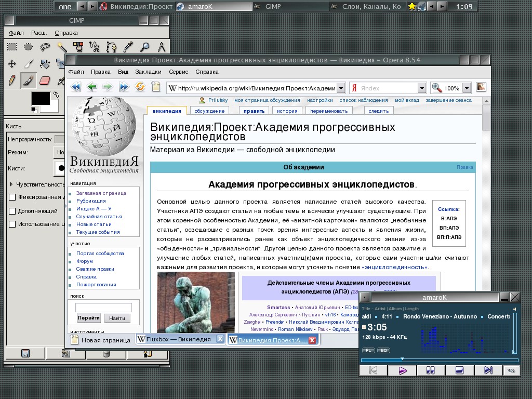
Task: Select the Rotate tool in GIMP
Action: 45,63
